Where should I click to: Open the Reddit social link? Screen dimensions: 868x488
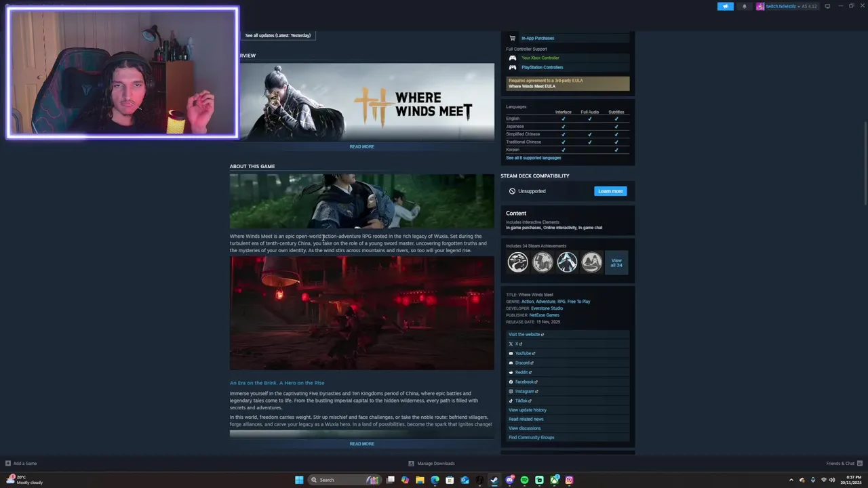click(568, 372)
